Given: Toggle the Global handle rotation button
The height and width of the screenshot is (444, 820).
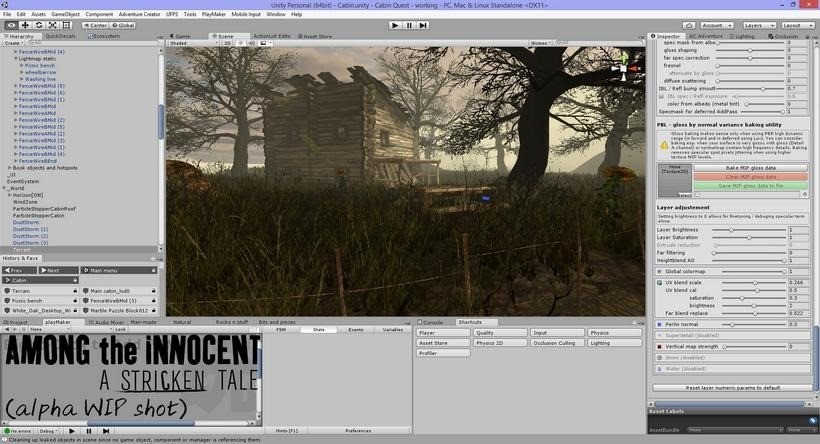Looking at the screenshot, I should (123, 25).
